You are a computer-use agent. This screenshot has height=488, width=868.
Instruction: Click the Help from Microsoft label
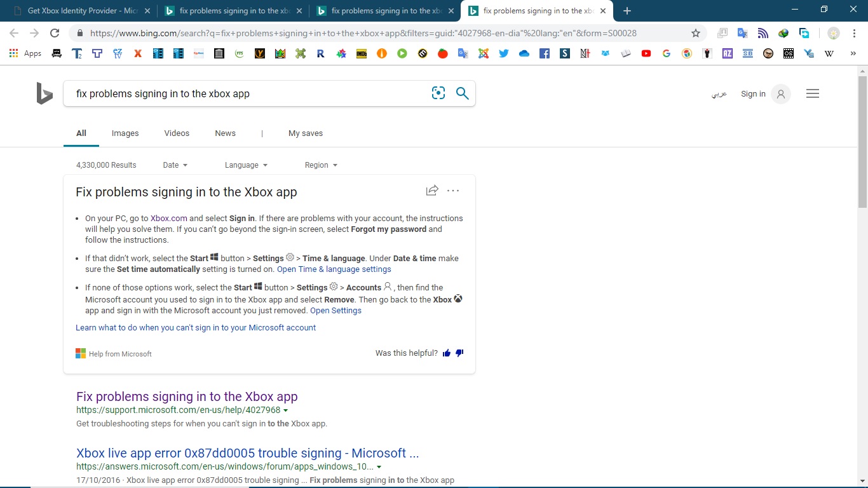pos(120,354)
